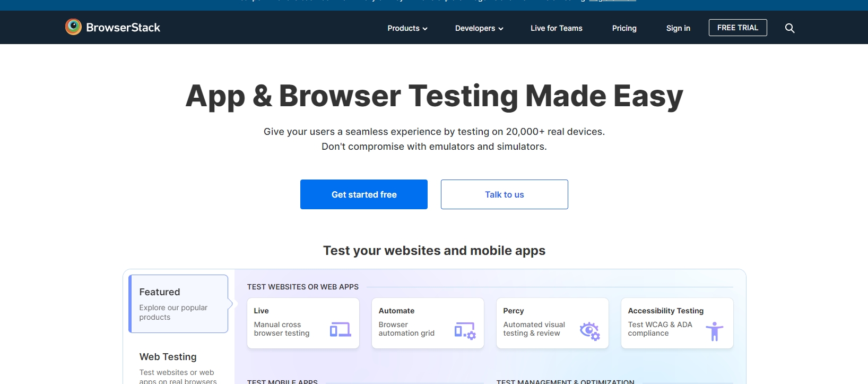The height and width of the screenshot is (384, 868).
Task: Click the BrowserStack logo icon
Action: point(73,27)
